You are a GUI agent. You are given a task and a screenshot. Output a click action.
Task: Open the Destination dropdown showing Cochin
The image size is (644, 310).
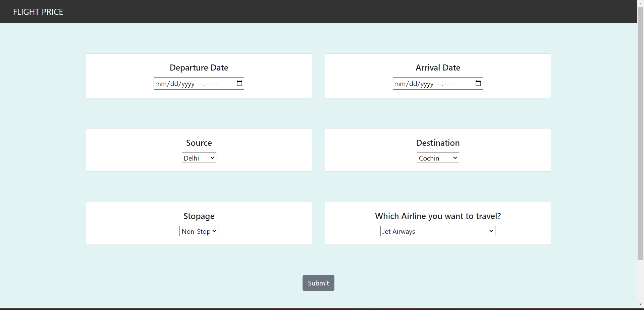(438, 158)
